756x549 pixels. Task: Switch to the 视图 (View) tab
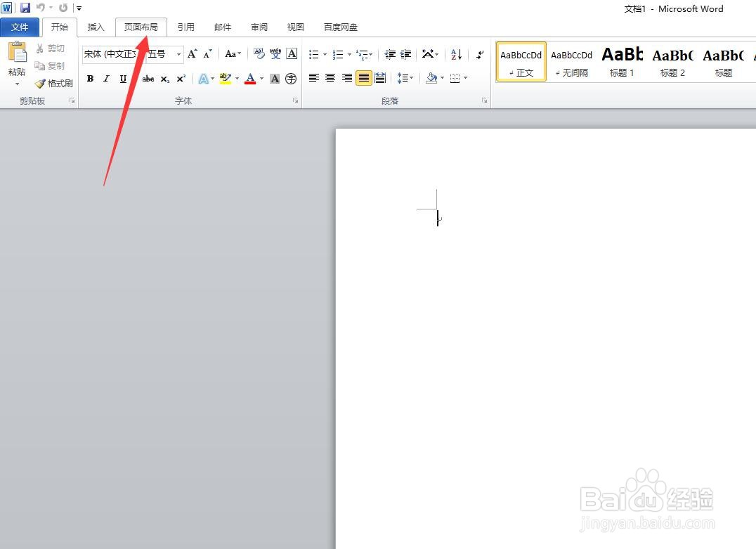[x=295, y=27]
